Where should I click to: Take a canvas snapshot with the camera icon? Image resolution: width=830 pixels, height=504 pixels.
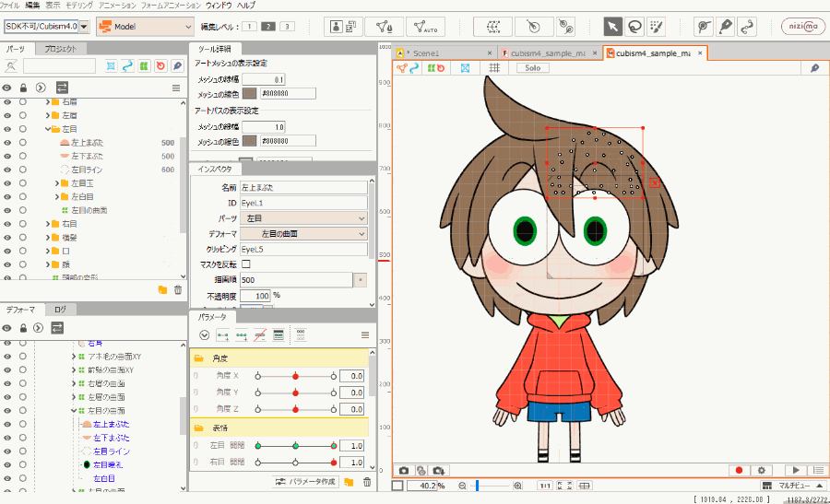point(404,470)
